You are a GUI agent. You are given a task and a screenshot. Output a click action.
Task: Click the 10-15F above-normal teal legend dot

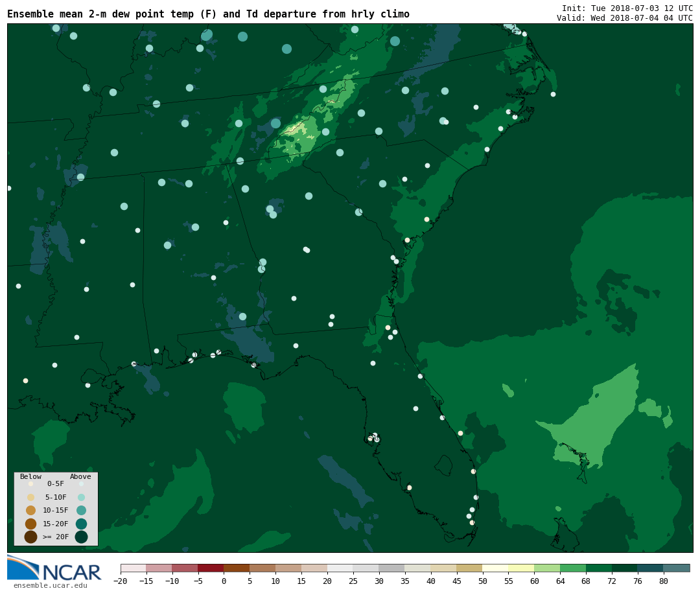[81, 511]
